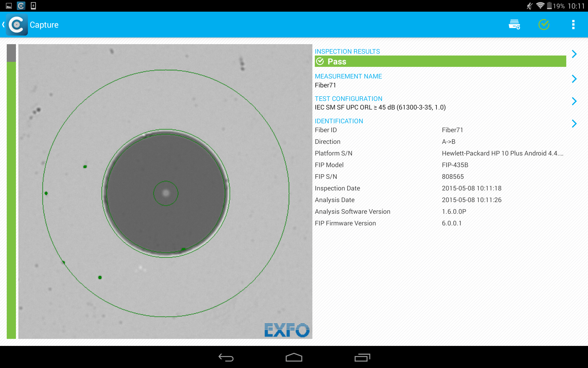Image resolution: width=588 pixels, height=368 pixels.
Task: Select the Fiber71 measurement name
Action: [325, 85]
